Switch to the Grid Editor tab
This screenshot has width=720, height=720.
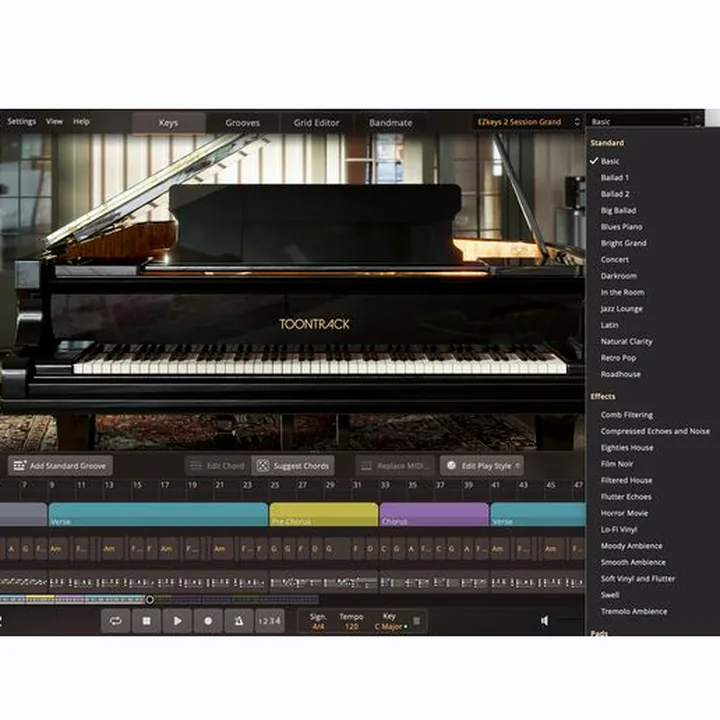pyautogui.click(x=316, y=123)
